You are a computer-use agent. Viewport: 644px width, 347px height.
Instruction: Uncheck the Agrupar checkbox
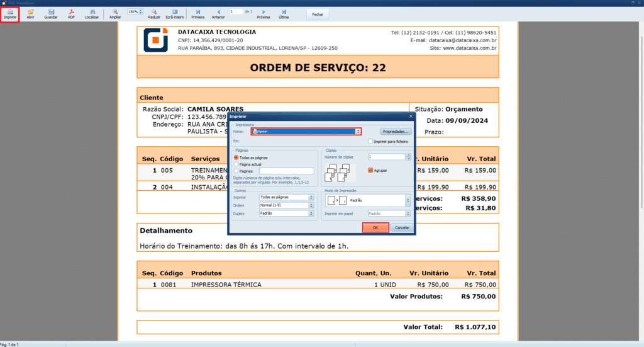pyautogui.click(x=370, y=170)
